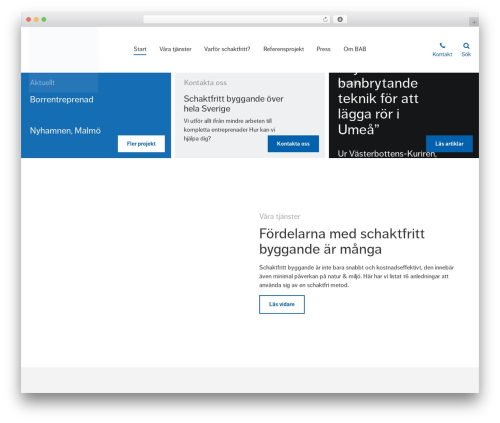
Task: Click Ur Västerbottens-Kuriren source text
Action: [387, 154]
